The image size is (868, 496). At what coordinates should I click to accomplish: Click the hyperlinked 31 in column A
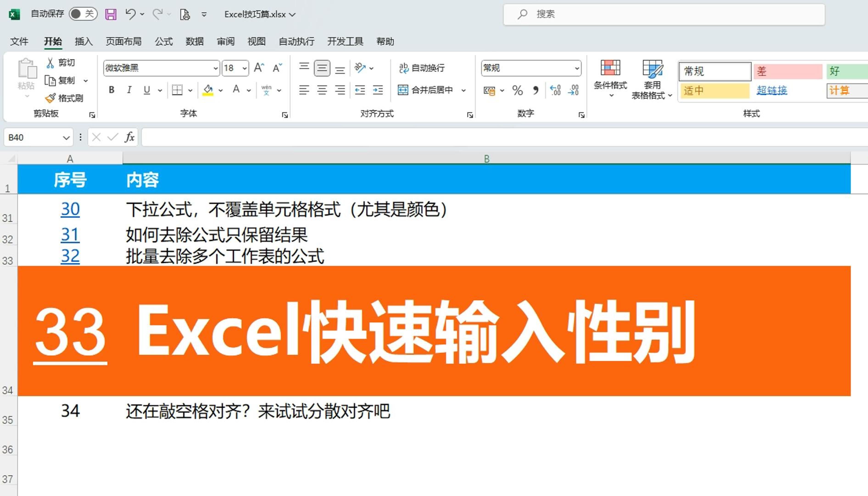(x=70, y=234)
